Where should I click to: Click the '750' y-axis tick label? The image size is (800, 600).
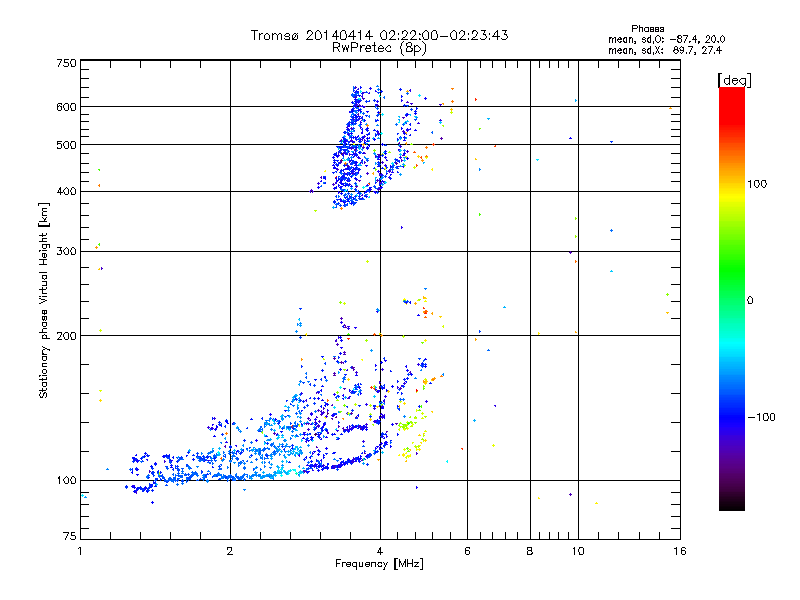coord(67,63)
